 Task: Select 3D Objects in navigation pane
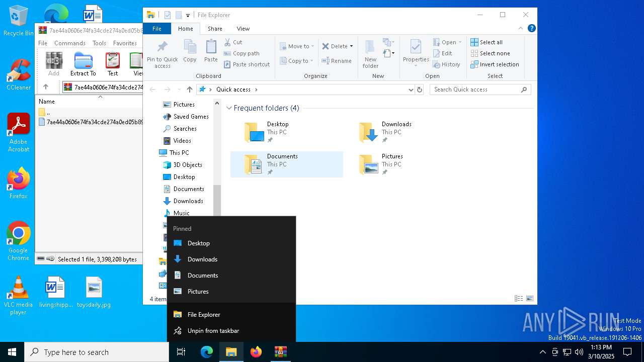182,165
